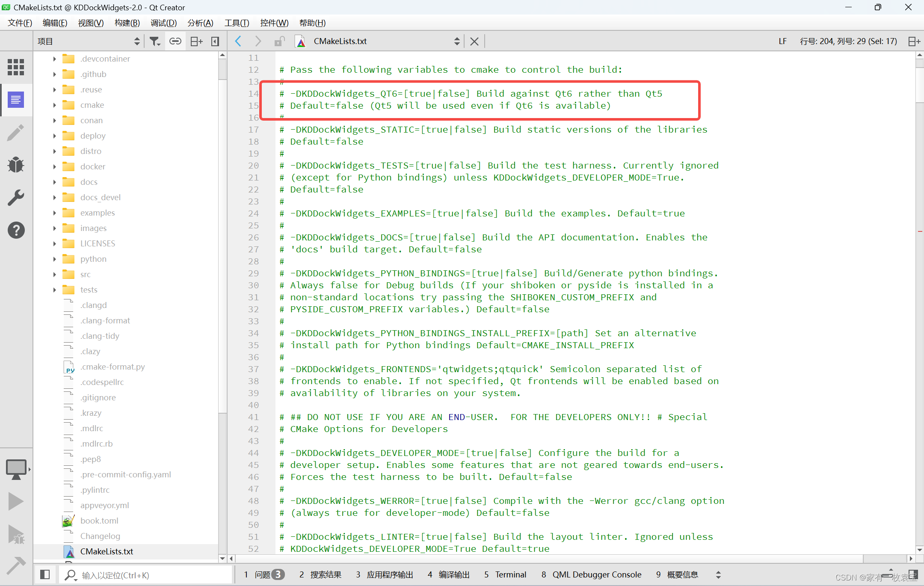Click the line and column position indicator
The height and width of the screenshot is (586, 924).
pyautogui.click(x=848, y=41)
